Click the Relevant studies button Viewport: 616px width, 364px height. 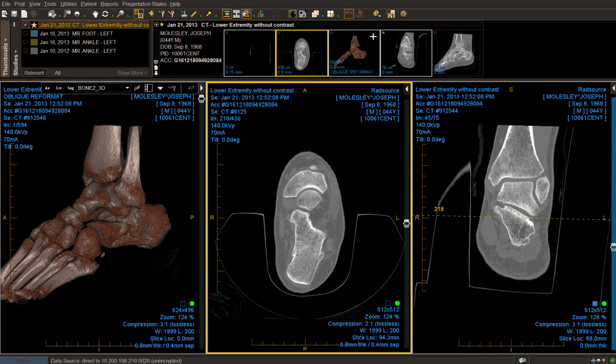tap(34, 73)
